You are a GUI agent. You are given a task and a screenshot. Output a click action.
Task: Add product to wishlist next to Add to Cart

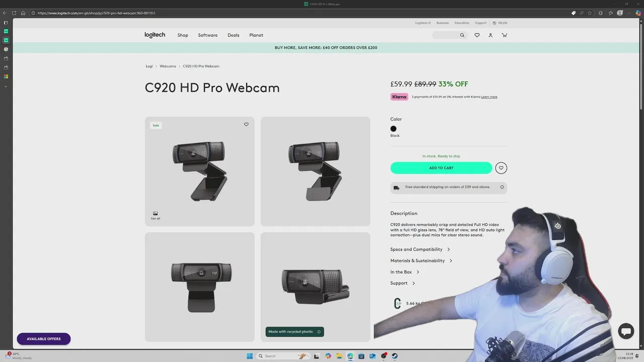(x=501, y=168)
